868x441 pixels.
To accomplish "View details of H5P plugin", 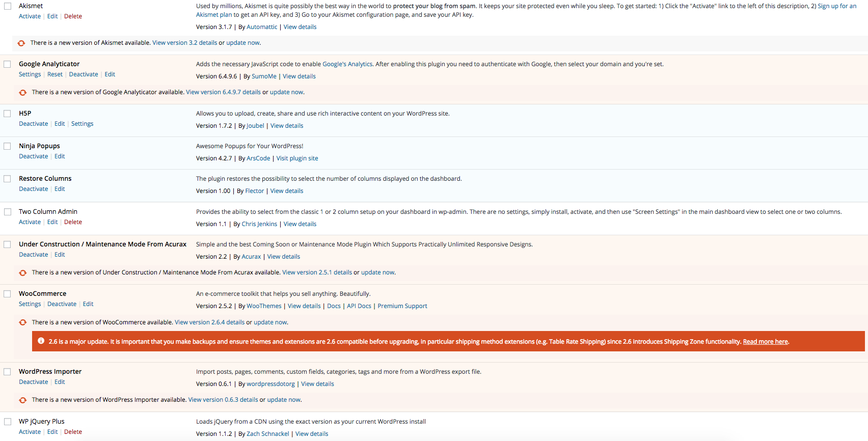I will point(287,126).
